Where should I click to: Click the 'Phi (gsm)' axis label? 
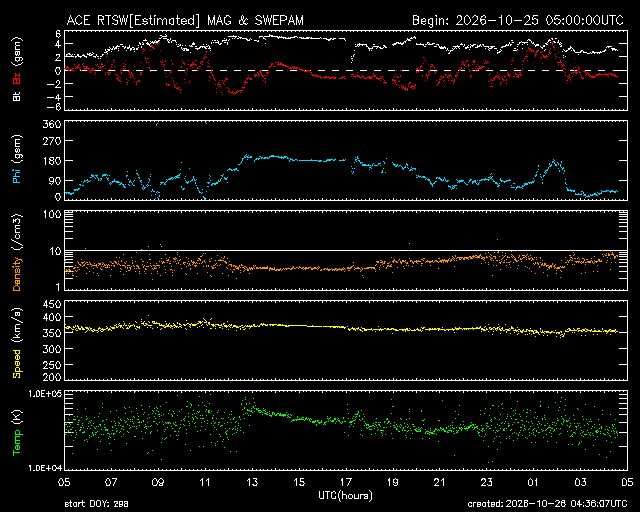(17, 160)
